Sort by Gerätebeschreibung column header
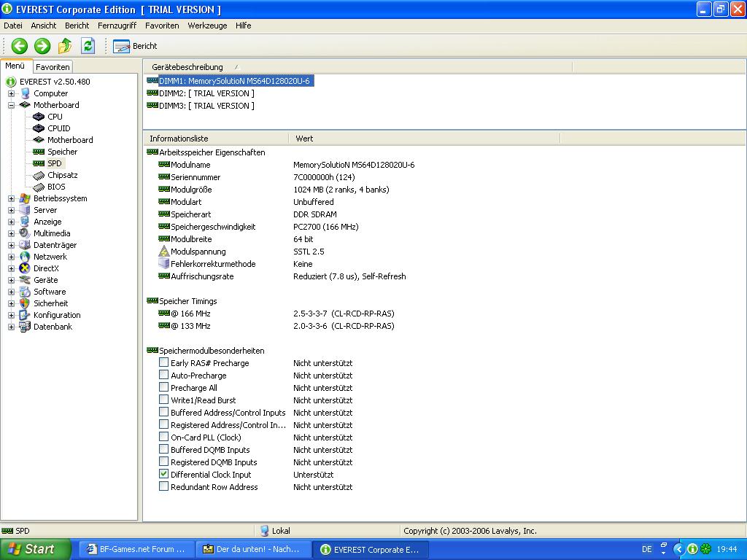 click(357, 67)
